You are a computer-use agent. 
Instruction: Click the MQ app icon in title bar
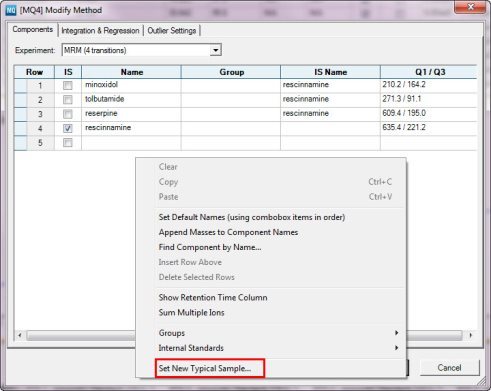[11, 10]
